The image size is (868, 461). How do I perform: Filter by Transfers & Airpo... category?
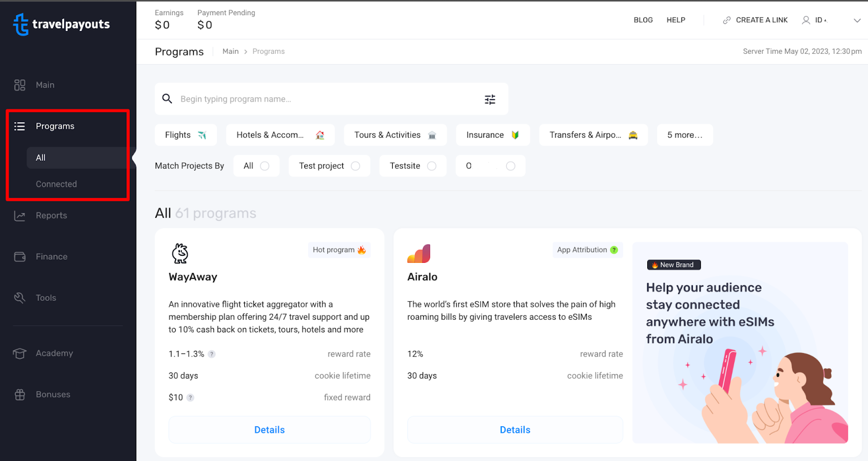click(x=593, y=135)
